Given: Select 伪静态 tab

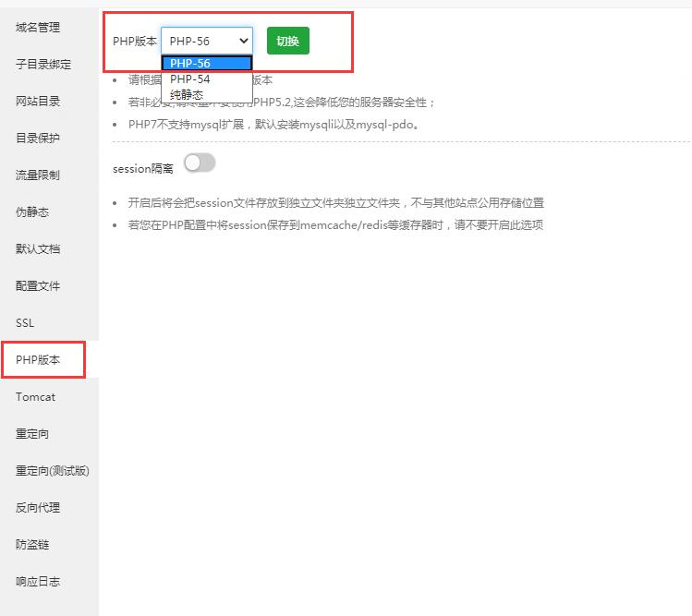Looking at the screenshot, I should pyautogui.click(x=32, y=212).
